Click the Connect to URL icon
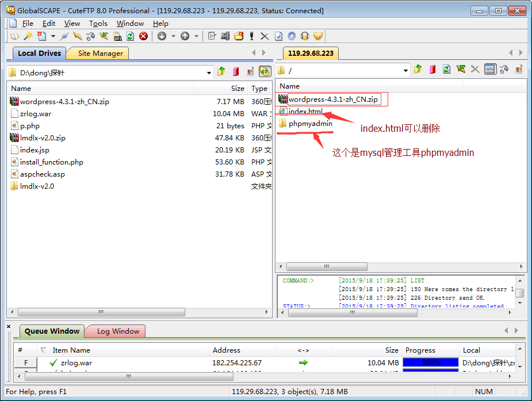Image resolution: width=532 pixels, height=401 pixels. pos(117,36)
